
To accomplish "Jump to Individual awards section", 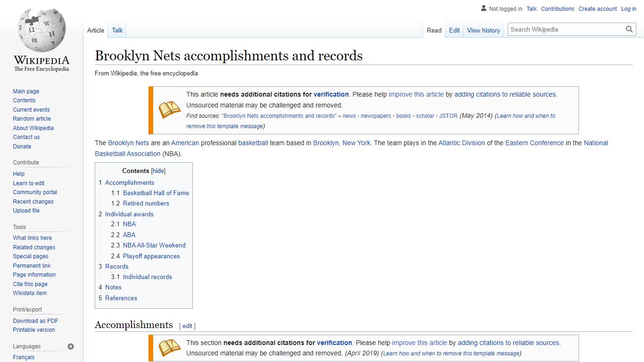I will pyautogui.click(x=129, y=214).
